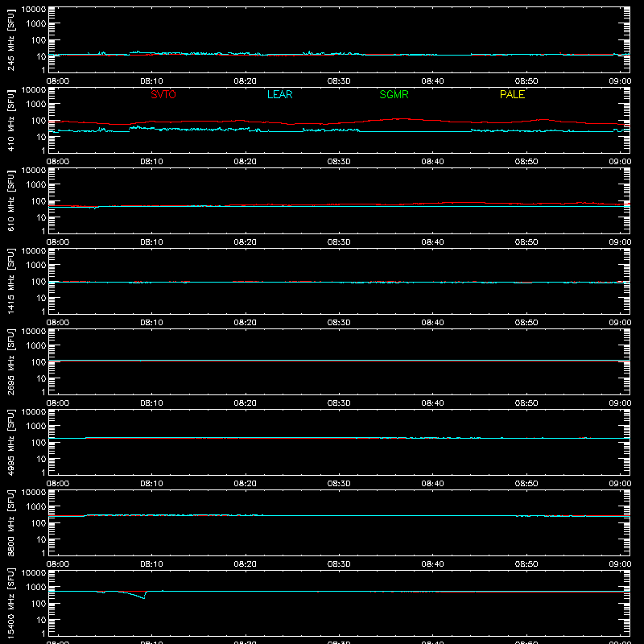Click the green SGMR legend label
644x644 pixels.
[394, 94]
